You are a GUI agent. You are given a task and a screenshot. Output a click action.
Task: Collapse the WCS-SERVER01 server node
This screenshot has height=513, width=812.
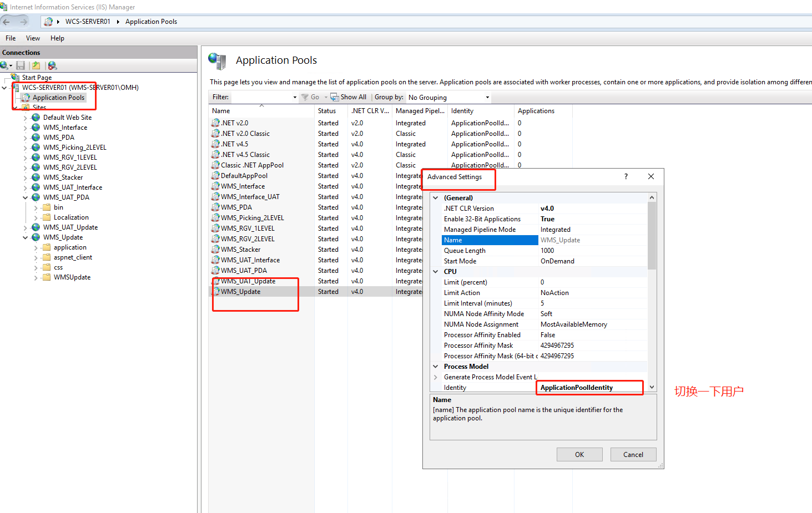4,88
